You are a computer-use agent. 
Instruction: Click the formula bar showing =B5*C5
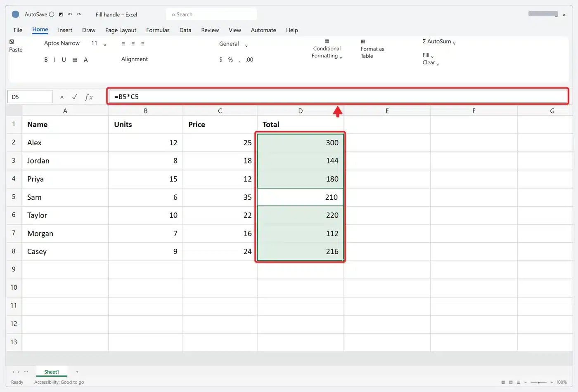pyautogui.click(x=338, y=97)
